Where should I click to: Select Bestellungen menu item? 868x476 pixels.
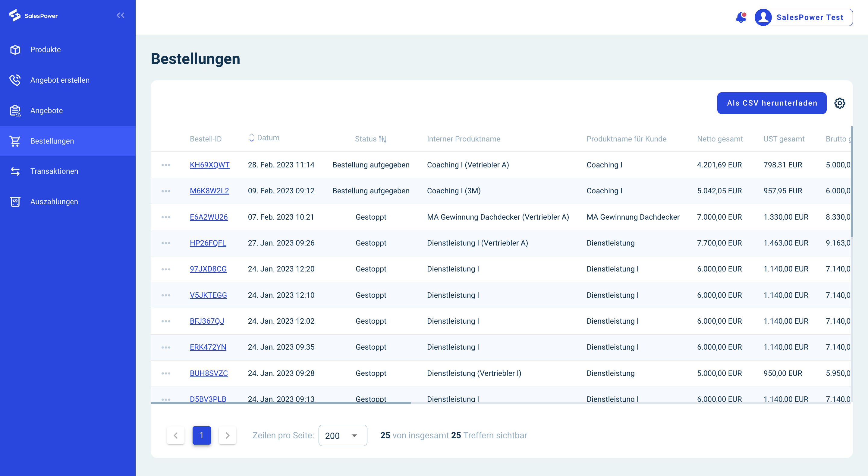click(x=68, y=141)
